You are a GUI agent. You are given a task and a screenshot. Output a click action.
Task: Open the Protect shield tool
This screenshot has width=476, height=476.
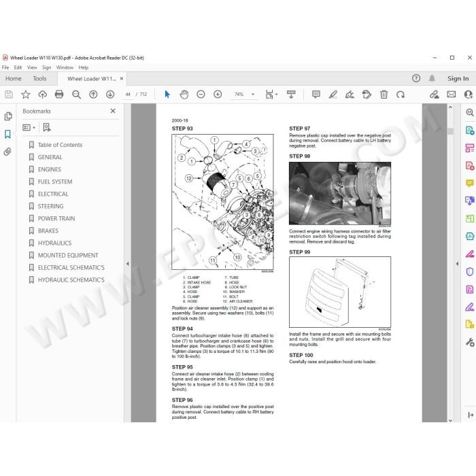pyautogui.click(x=470, y=271)
